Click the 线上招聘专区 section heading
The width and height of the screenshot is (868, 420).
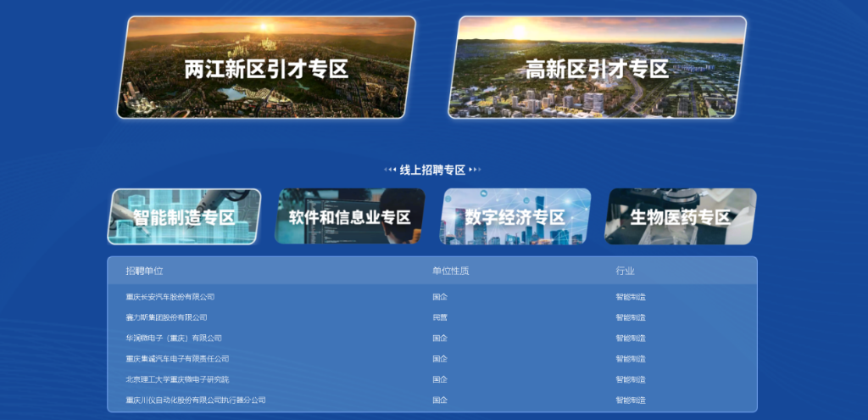[432, 170]
